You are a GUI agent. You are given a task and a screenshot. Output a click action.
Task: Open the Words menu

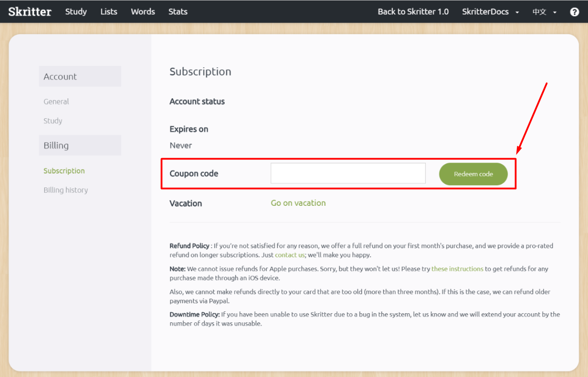[143, 12]
